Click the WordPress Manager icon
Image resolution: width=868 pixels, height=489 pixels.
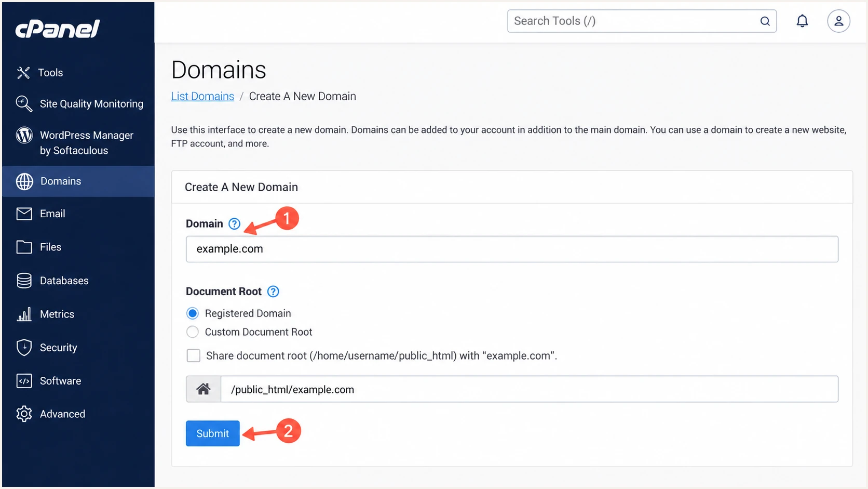pos(24,135)
